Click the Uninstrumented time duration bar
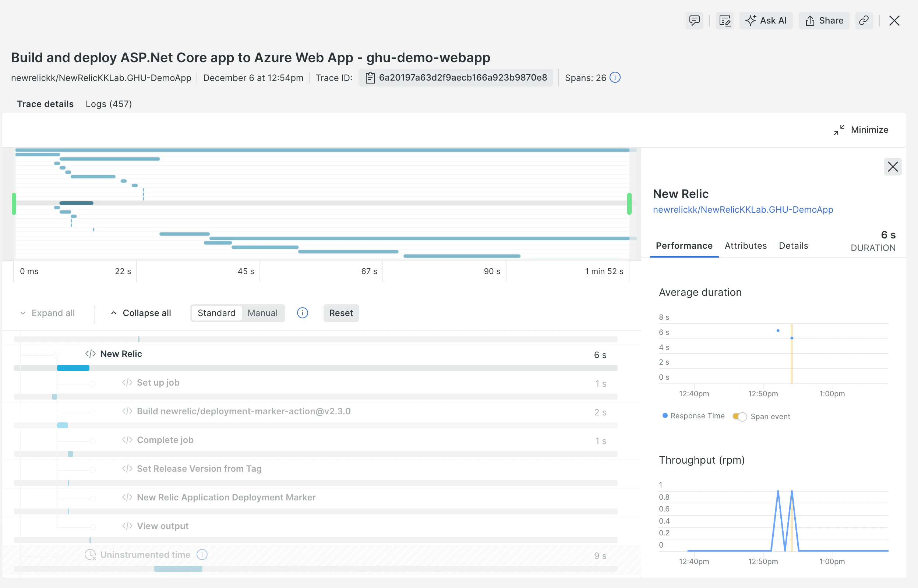 point(178,569)
